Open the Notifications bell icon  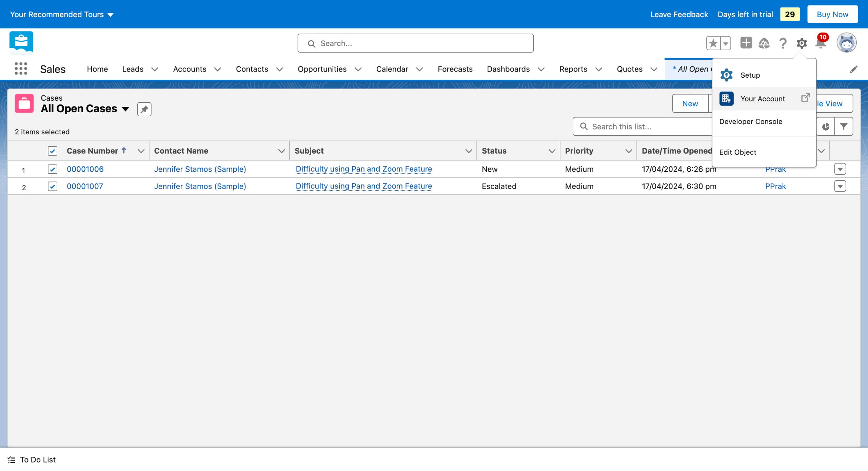pyautogui.click(x=821, y=43)
